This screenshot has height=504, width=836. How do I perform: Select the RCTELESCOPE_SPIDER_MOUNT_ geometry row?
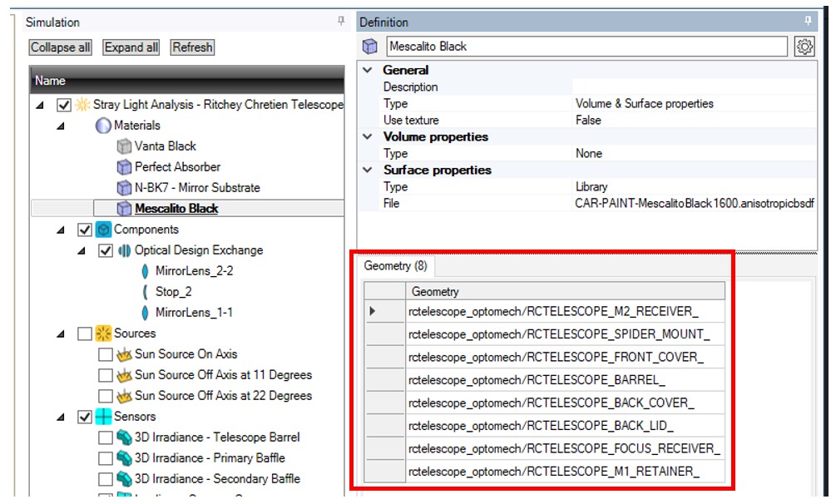(x=565, y=334)
